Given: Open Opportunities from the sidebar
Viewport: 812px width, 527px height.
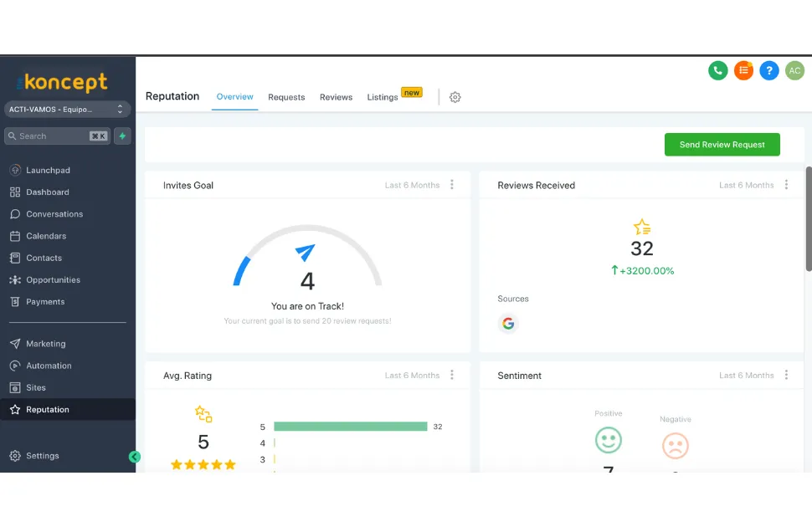Looking at the screenshot, I should [54, 279].
